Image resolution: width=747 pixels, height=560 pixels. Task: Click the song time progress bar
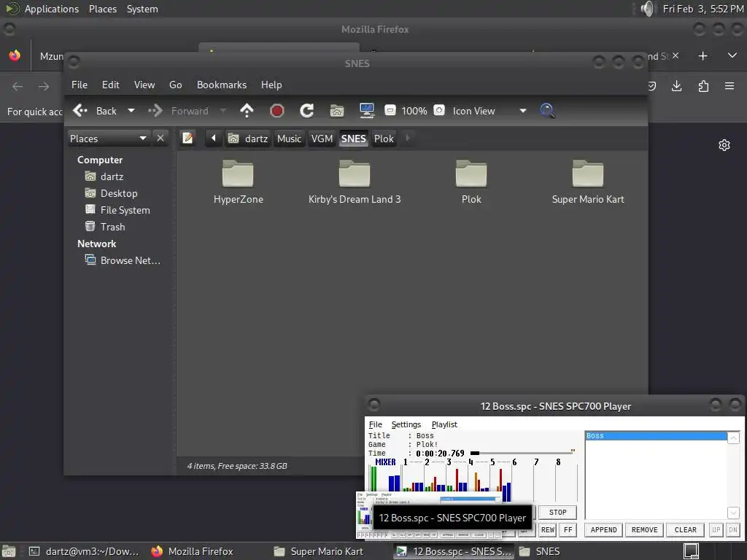pyautogui.click(x=522, y=453)
